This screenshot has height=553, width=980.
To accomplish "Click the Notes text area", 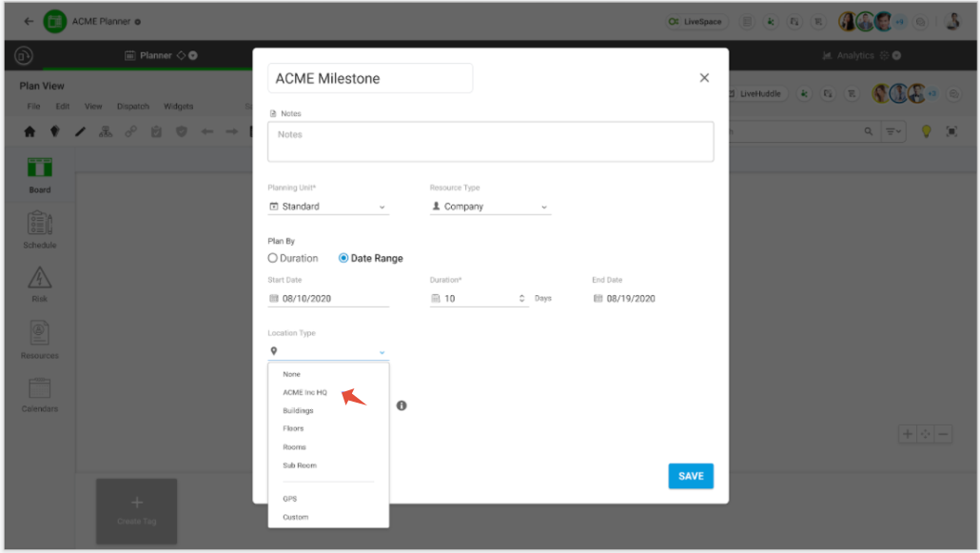I will point(491,142).
